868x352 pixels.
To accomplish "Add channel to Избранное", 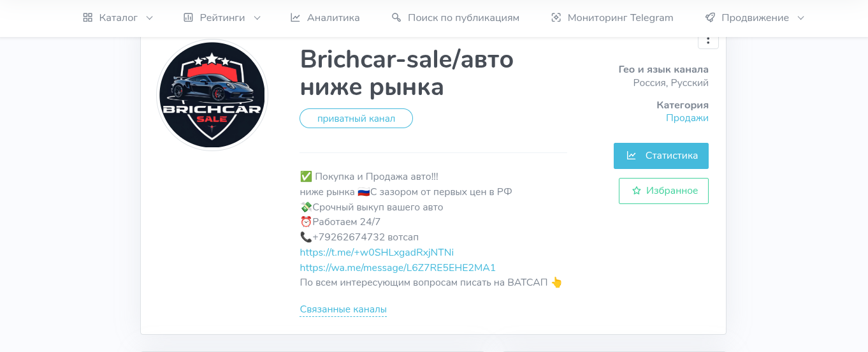I will click(663, 191).
